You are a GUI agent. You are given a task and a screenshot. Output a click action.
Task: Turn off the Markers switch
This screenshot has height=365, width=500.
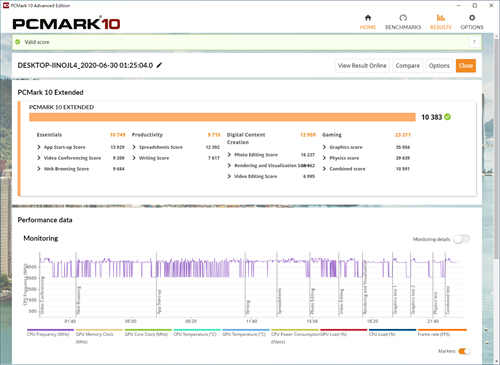[464, 351]
